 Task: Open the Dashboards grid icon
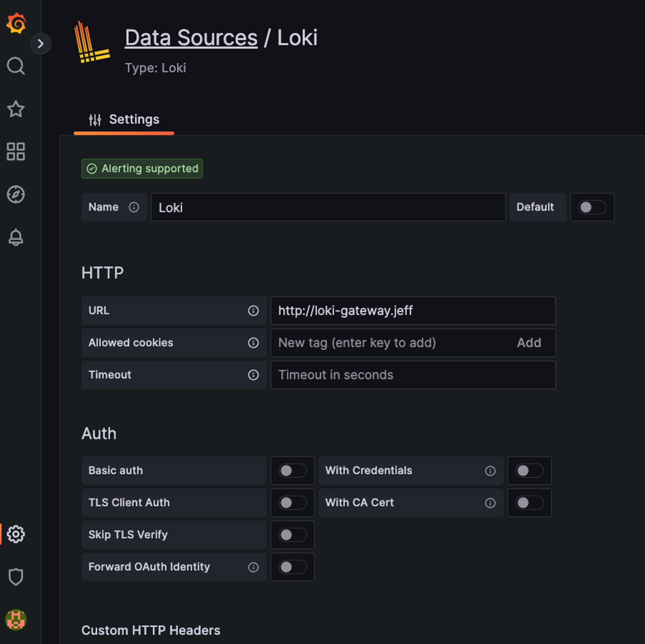pos(16,152)
